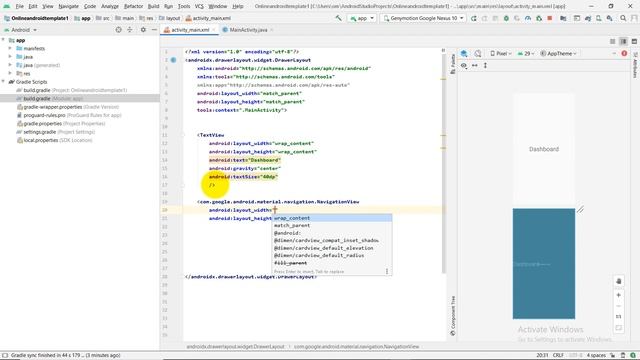640x360 pixels.
Task: Click the layout breadcrumb in navigation bar
Action: (169, 18)
